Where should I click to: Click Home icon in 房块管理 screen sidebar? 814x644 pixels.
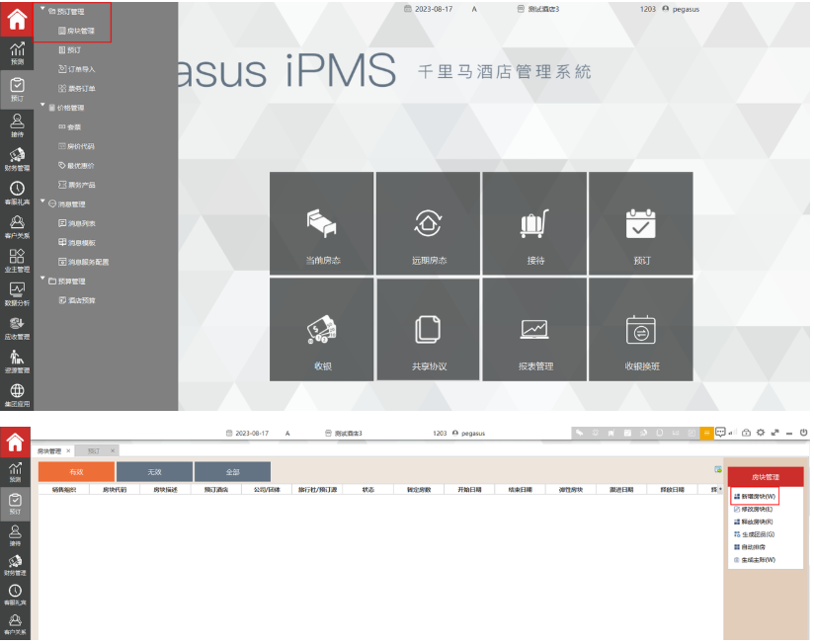point(15,442)
